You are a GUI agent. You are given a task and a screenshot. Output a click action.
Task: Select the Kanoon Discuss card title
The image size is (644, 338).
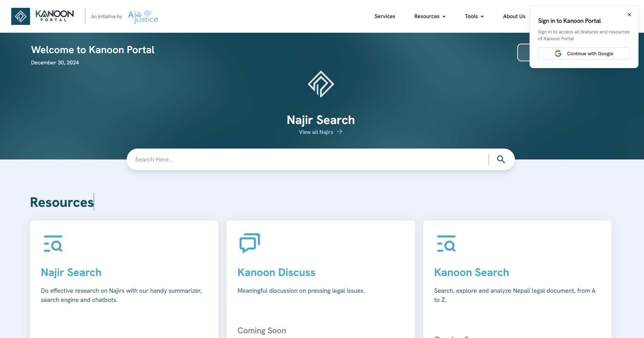276,272
